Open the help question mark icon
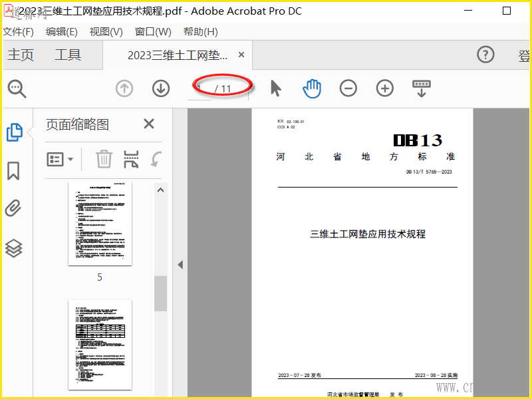Image resolution: width=532 pixels, height=399 pixels. tap(485, 55)
